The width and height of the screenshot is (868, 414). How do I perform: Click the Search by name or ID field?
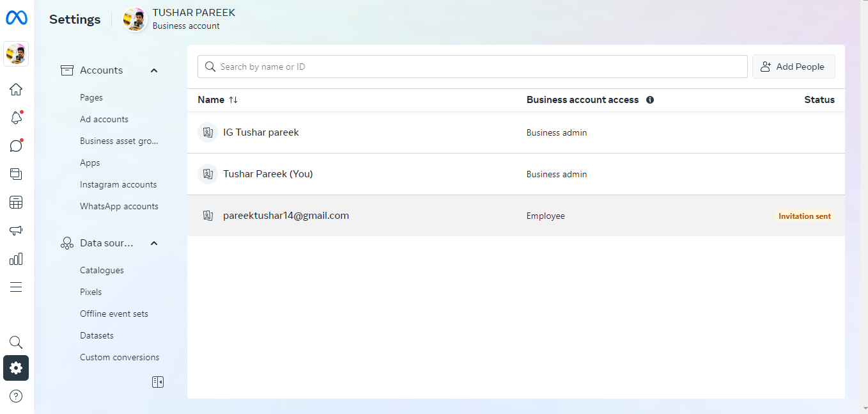pyautogui.click(x=473, y=67)
